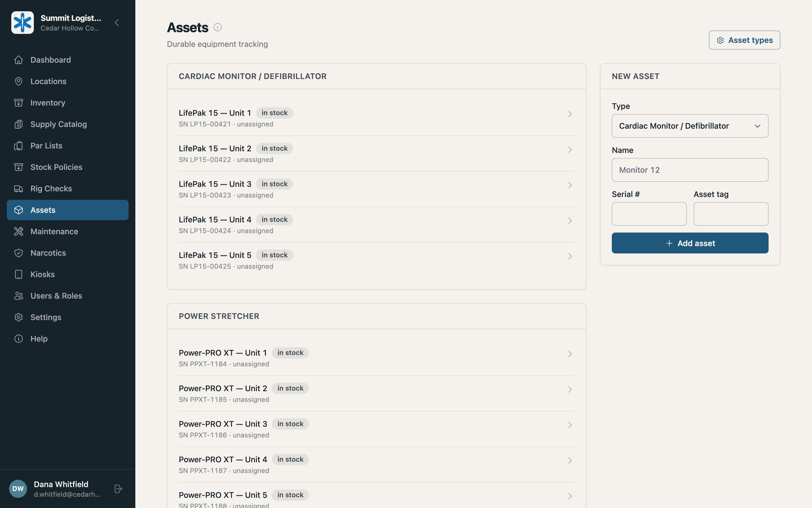This screenshot has width=812, height=508.
Task: Click the Settings gear icon in sidebar
Action: tap(18, 317)
